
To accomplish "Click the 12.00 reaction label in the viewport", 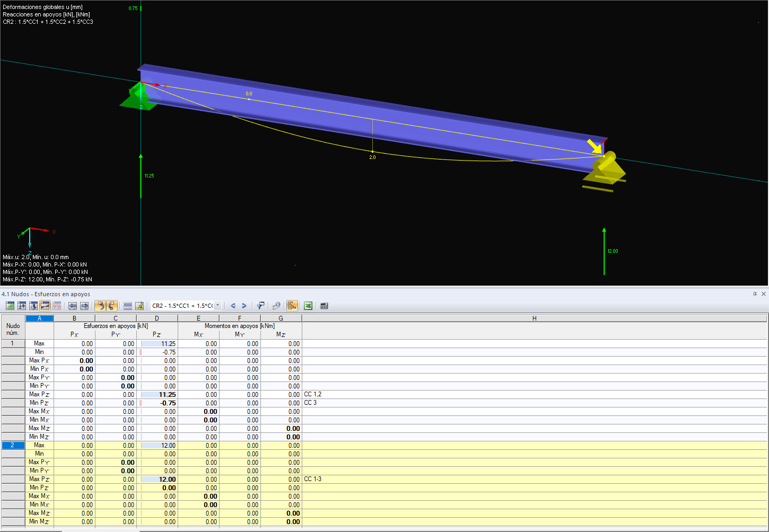I will [613, 251].
